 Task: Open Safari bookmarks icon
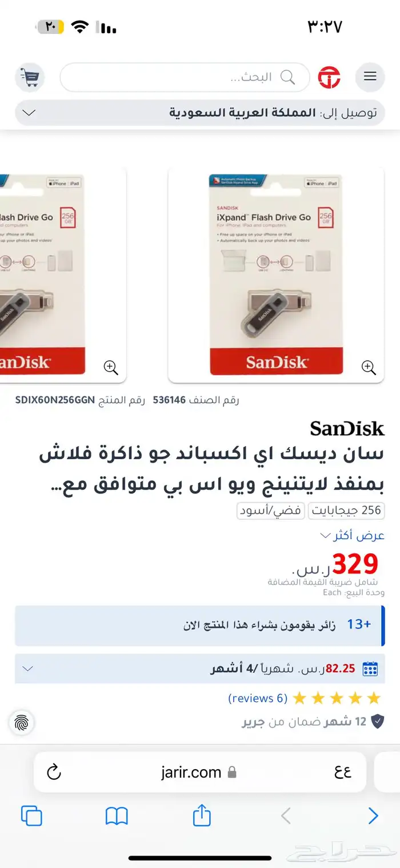click(117, 817)
